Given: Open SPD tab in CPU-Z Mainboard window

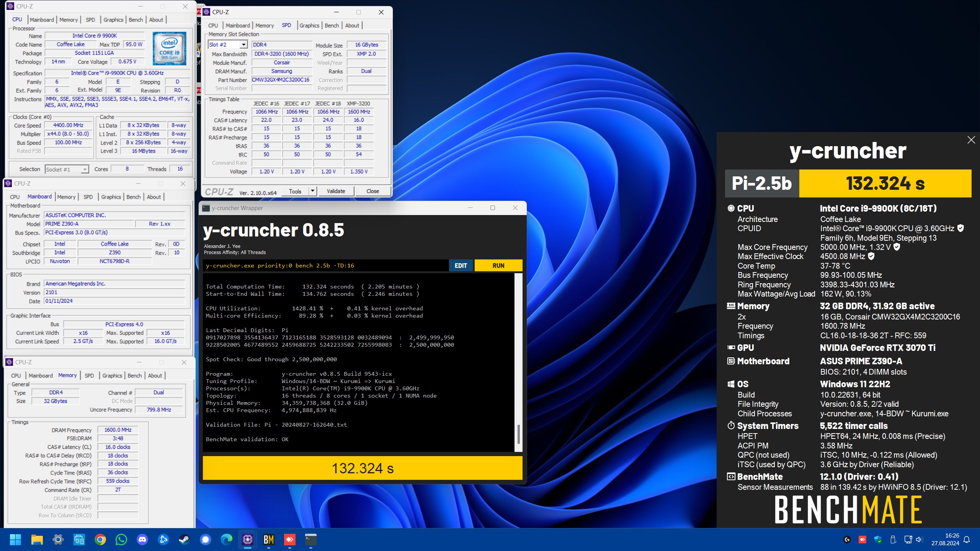Looking at the screenshot, I should pyautogui.click(x=88, y=197).
